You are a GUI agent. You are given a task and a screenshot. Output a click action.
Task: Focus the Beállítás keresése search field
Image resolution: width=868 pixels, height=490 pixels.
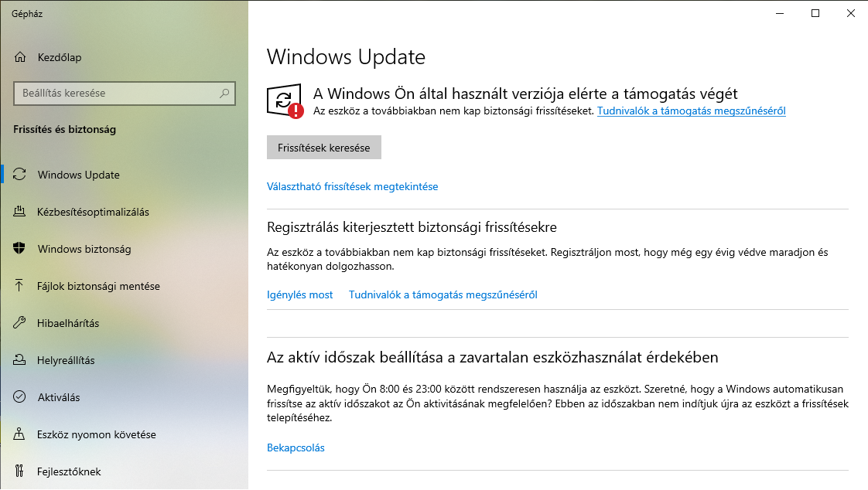click(125, 94)
